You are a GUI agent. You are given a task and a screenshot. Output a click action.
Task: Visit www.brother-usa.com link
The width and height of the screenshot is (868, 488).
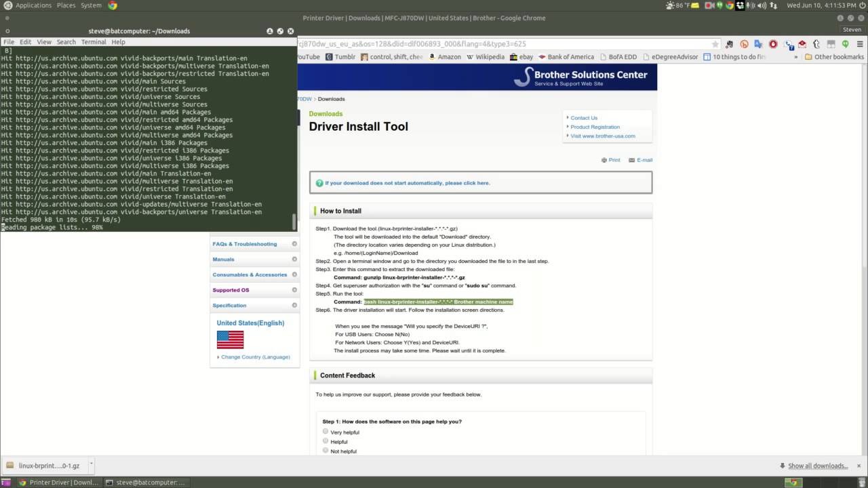tap(603, 136)
